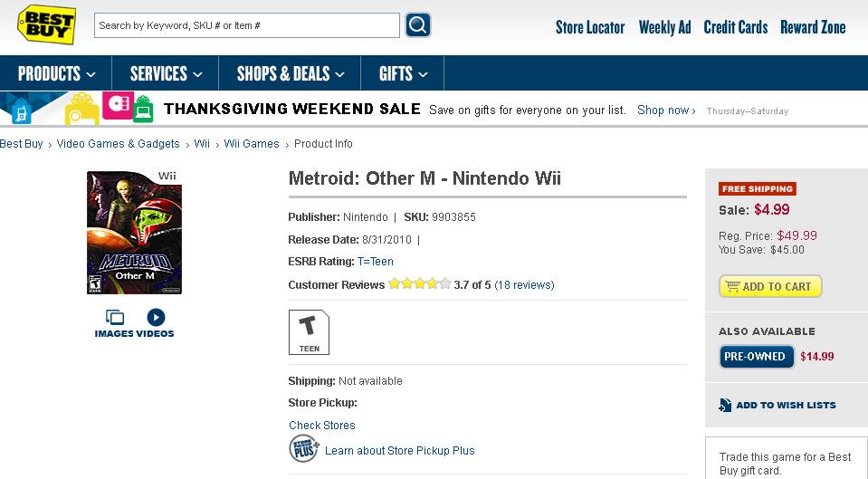This screenshot has height=479, width=868.
Task: Click the Wii Games breadcrumb link
Action: pyautogui.click(x=252, y=144)
